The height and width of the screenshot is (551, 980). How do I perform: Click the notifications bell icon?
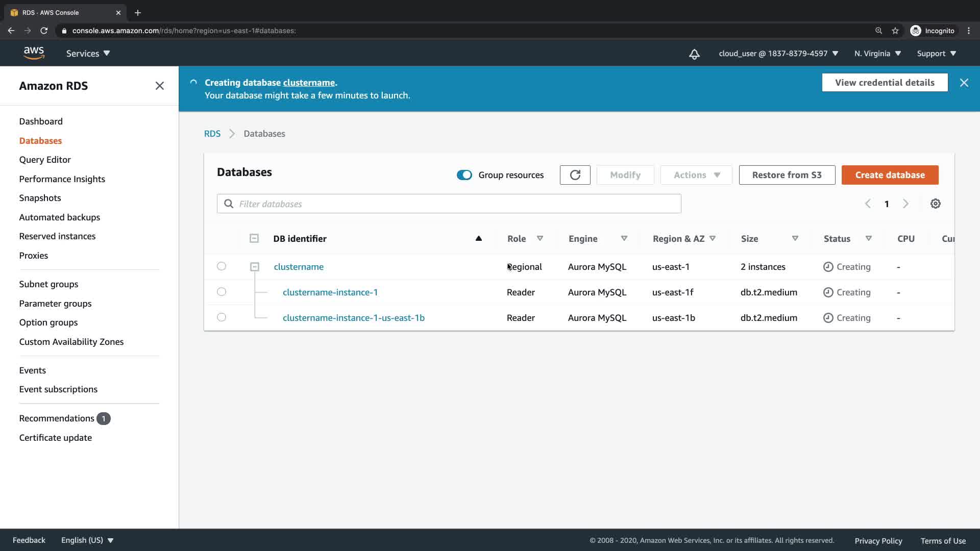tap(694, 54)
